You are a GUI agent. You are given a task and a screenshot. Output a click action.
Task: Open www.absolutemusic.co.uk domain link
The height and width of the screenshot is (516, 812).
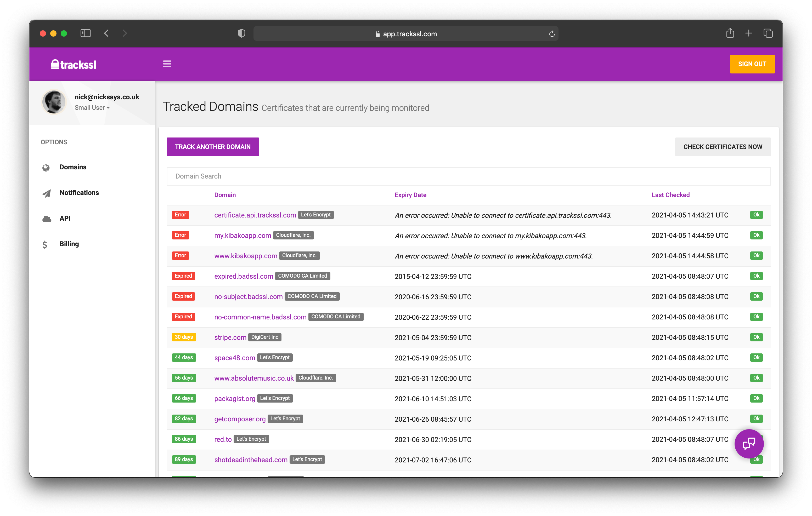(x=253, y=378)
